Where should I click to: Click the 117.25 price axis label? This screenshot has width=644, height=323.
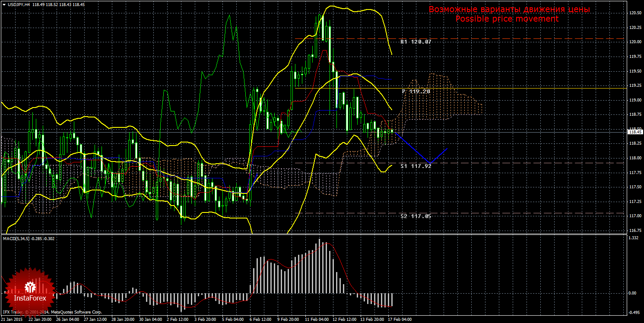[x=635, y=202]
